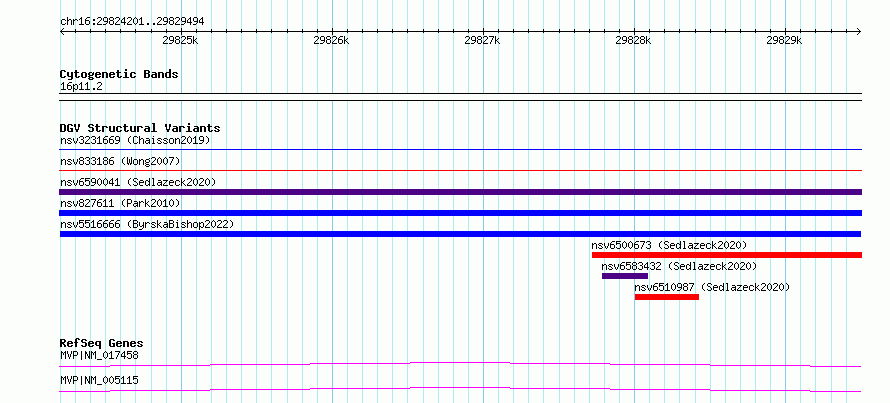Select the DGV Structural Variants track title
890x403 pixels.
point(140,128)
